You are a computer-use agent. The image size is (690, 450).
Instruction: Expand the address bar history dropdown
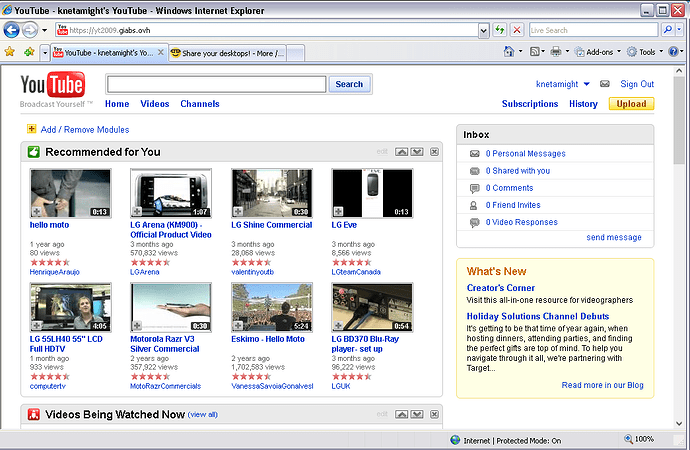click(x=484, y=30)
